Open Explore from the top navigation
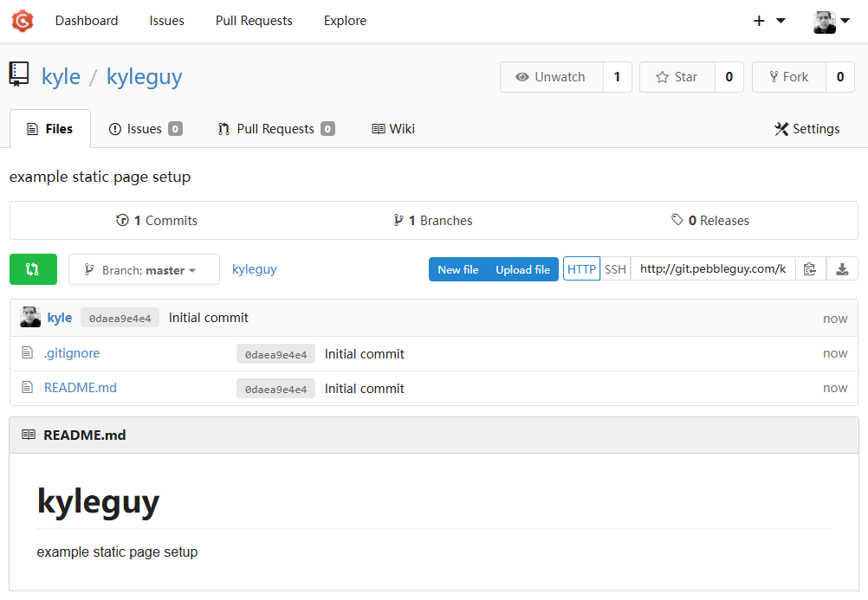The image size is (868, 600). (x=344, y=20)
